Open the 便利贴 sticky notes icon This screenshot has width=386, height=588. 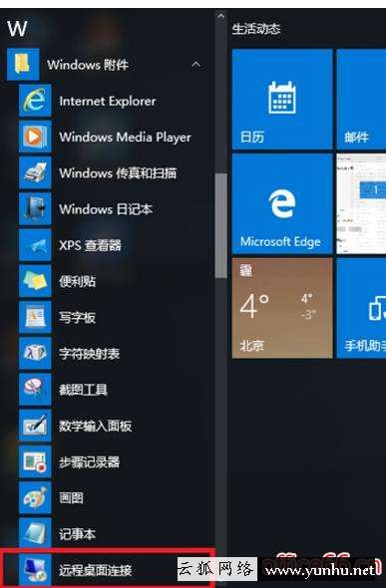35,281
